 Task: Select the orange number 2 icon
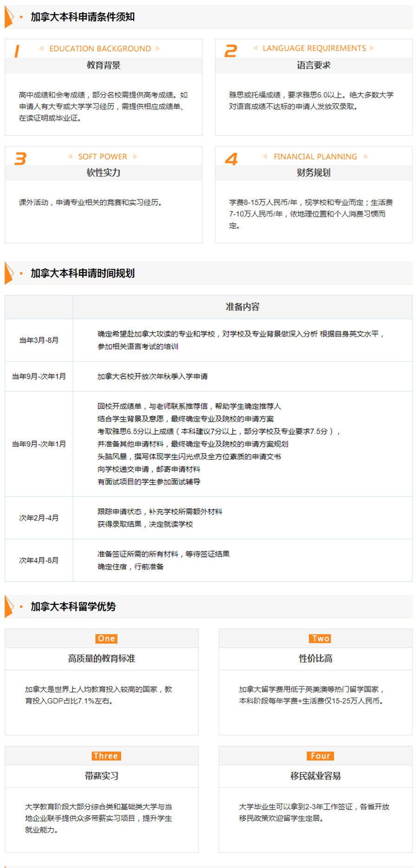tap(231, 51)
